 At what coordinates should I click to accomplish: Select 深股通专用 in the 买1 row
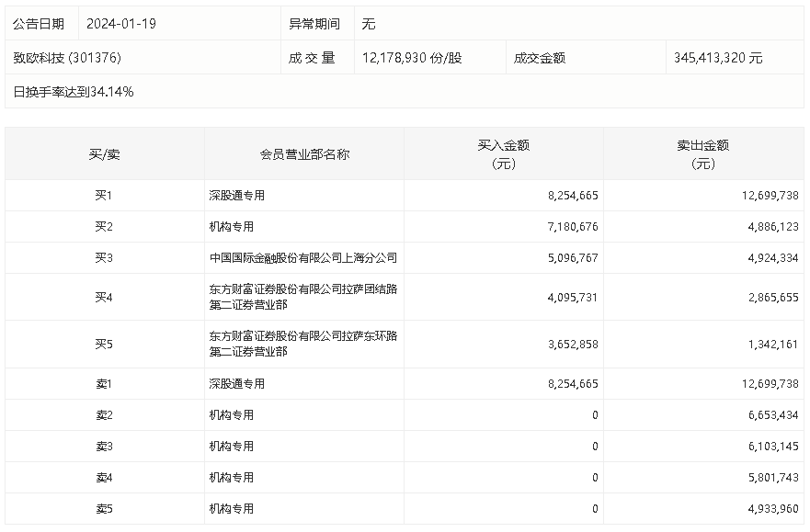coord(236,196)
